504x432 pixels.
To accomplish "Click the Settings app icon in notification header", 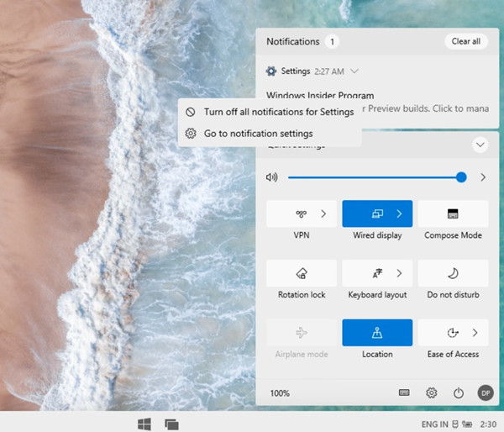I will (271, 71).
